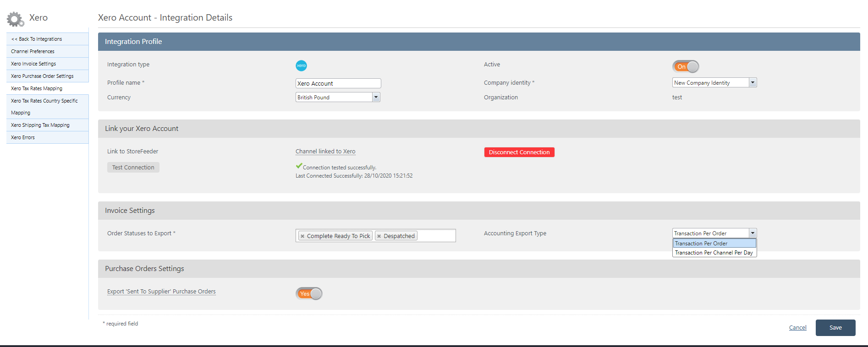Click Export 'Sent To Supplier' Purchase Orders link
The width and height of the screenshot is (868, 347).
(x=161, y=292)
